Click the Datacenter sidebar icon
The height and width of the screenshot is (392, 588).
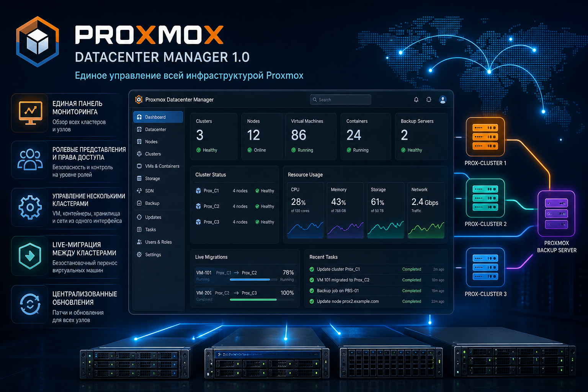click(139, 129)
